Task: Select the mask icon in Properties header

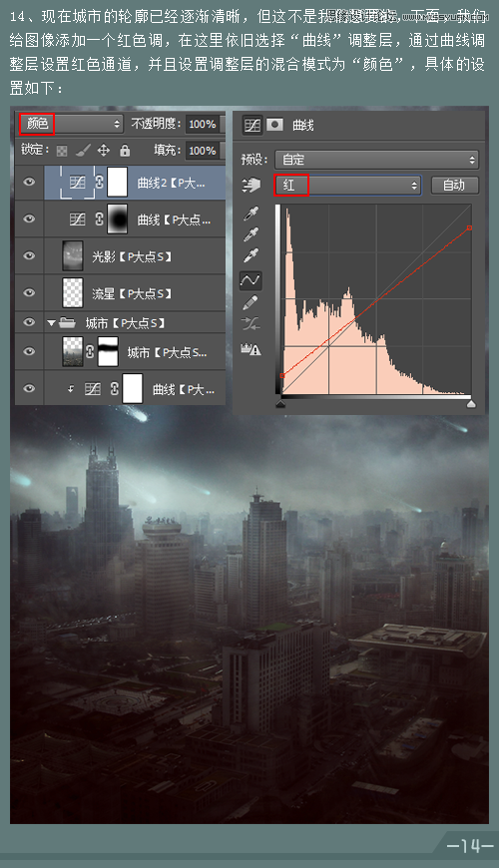Action: (274, 125)
